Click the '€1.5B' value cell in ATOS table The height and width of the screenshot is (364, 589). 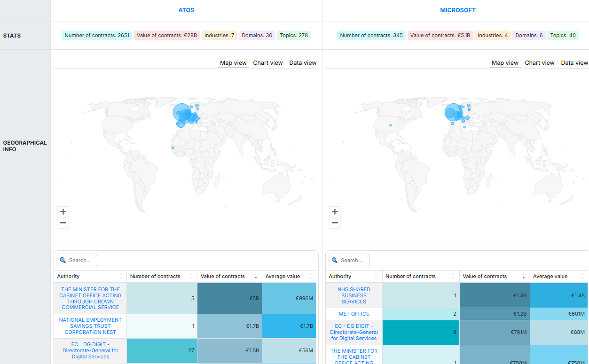(x=229, y=350)
